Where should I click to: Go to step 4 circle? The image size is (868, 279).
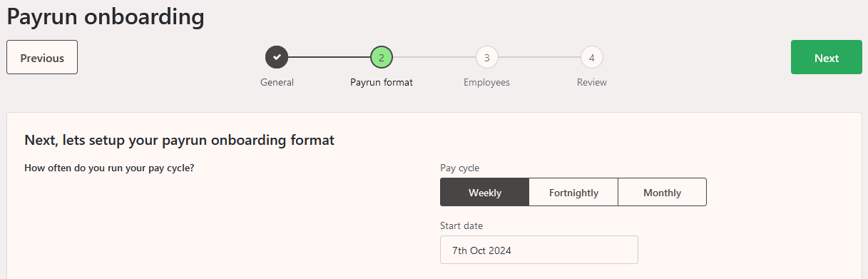click(592, 56)
